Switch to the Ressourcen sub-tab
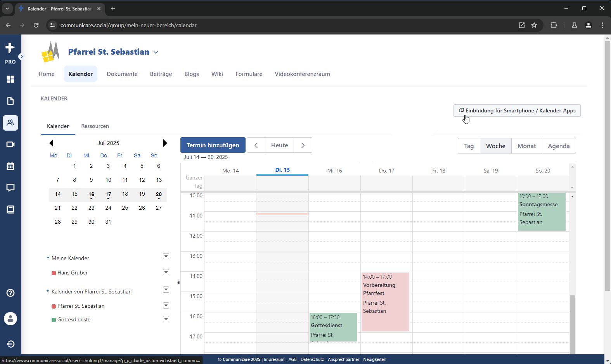The image size is (611, 364). 95,126
